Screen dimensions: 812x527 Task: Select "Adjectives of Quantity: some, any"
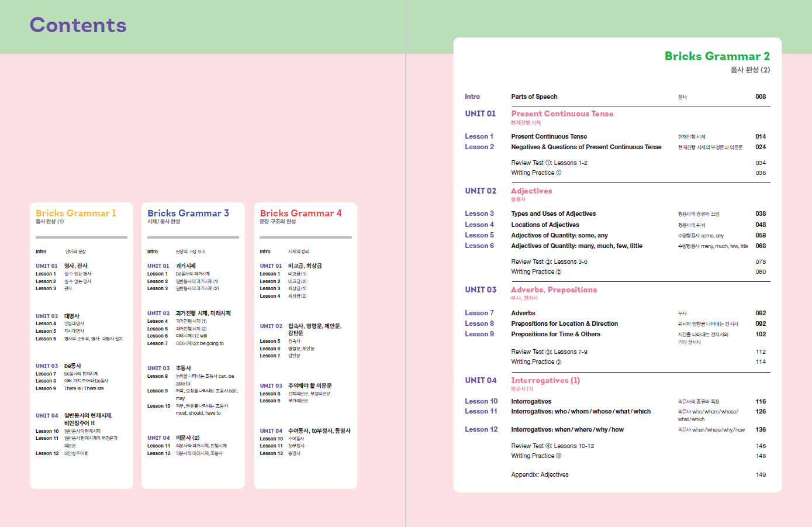coord(559,235)
